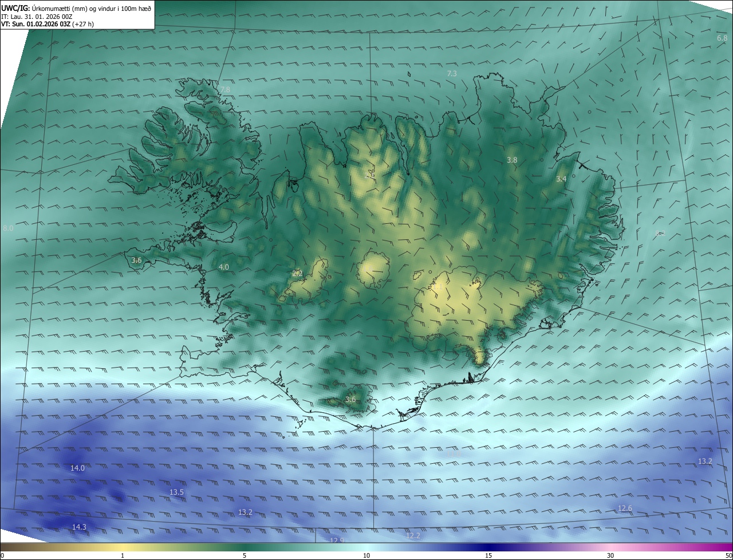Click the colorbar tick label 50
Image resolution: width=733 pixels, height=560 pixels.
pyautogui.click(x=728, y=555)
